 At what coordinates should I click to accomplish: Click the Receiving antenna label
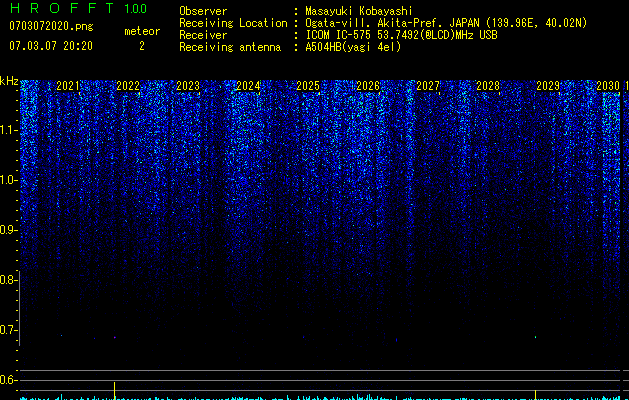[x=230, y=47]
